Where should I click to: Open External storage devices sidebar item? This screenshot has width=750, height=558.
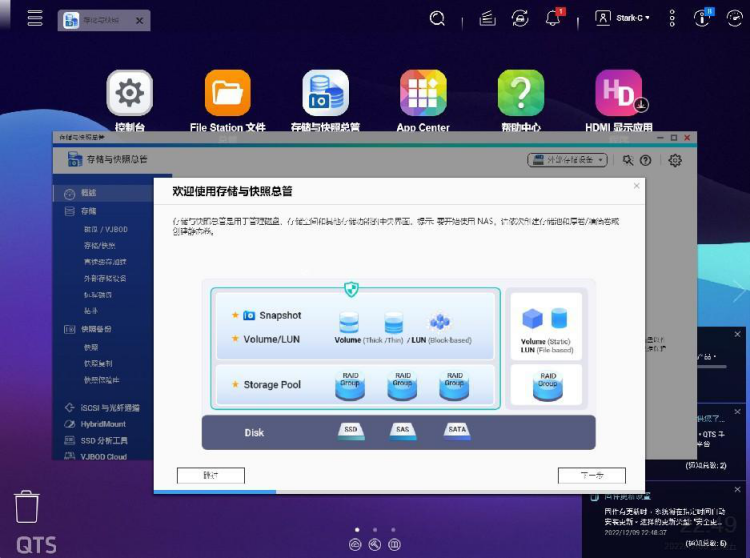pos(105,278)
